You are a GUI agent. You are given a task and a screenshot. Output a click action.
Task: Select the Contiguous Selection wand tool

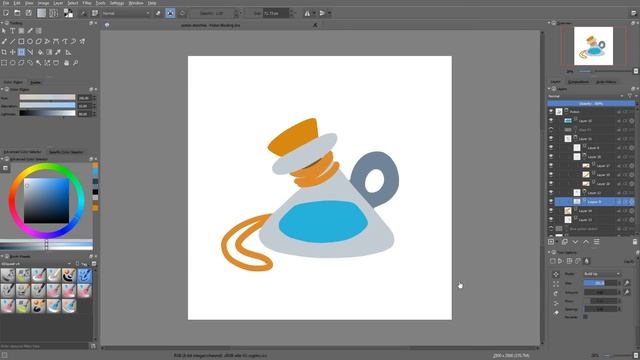[38, 63]
